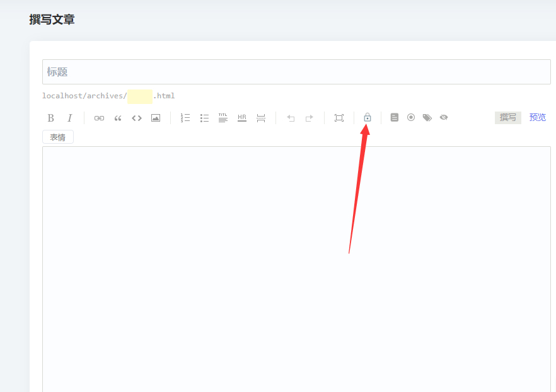This screenshot has height=392, width=556.
Task: Insert a blockquote with the quote icon
Action: tap(118, 118)
